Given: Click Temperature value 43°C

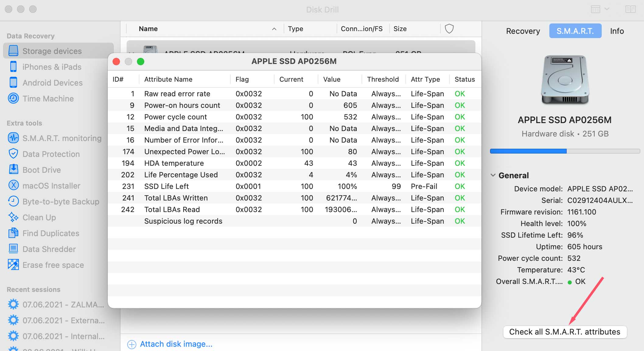Looking at the screenshot, I should [x=576, y=270].
